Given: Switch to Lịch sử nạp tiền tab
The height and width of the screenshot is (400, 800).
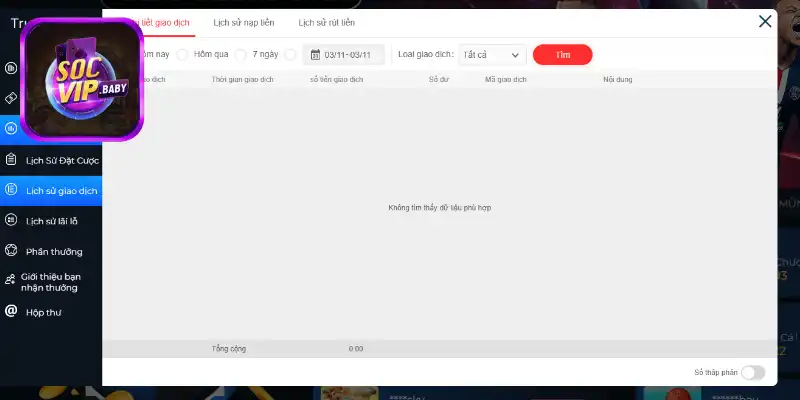Looking at the screenshot, I should 244,22.
